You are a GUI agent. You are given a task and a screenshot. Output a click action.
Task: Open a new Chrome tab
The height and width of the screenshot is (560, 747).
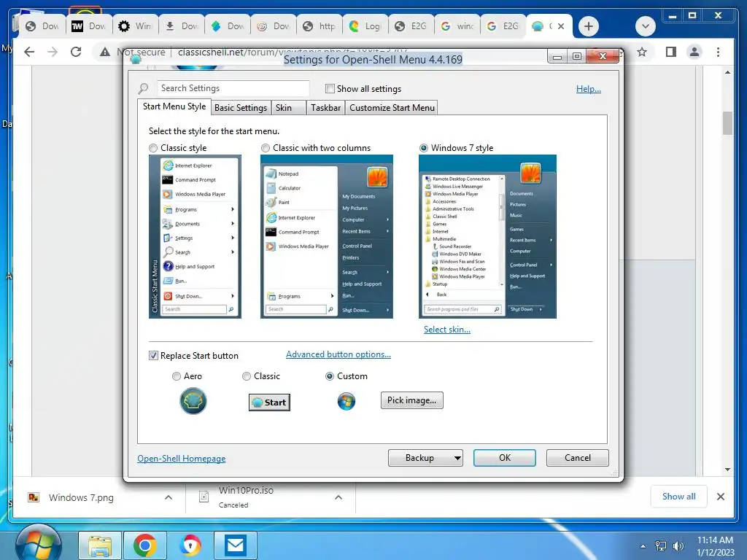point(589,26)
